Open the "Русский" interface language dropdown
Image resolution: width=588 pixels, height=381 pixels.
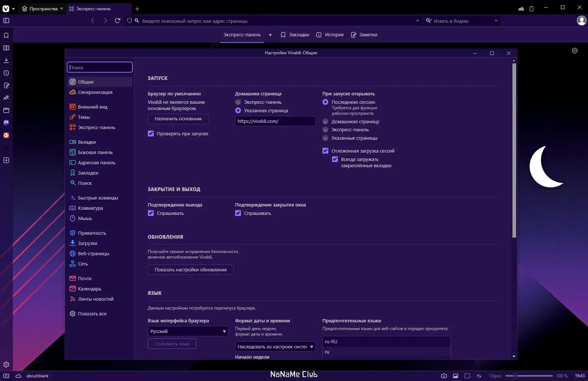tap(188, 331)
